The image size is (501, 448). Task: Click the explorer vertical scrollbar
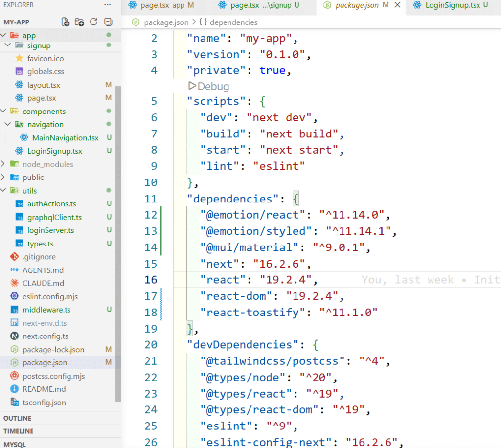(x=118, y=244)
